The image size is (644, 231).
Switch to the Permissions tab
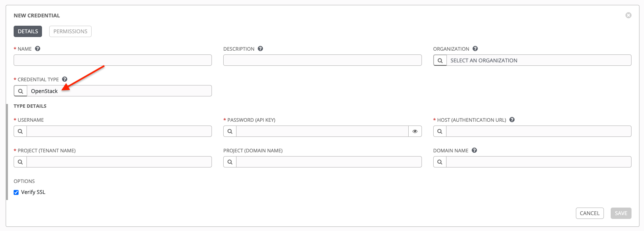70,31
